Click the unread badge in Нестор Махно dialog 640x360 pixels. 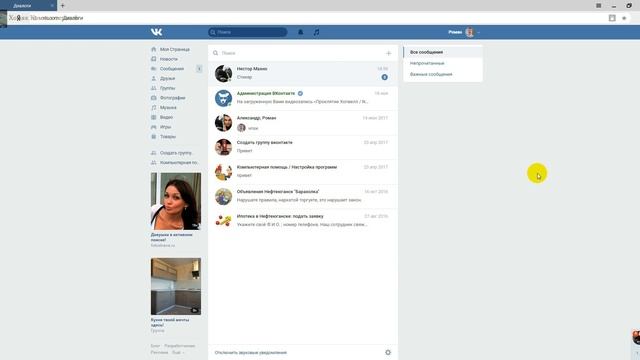click(x=384, y=77)
